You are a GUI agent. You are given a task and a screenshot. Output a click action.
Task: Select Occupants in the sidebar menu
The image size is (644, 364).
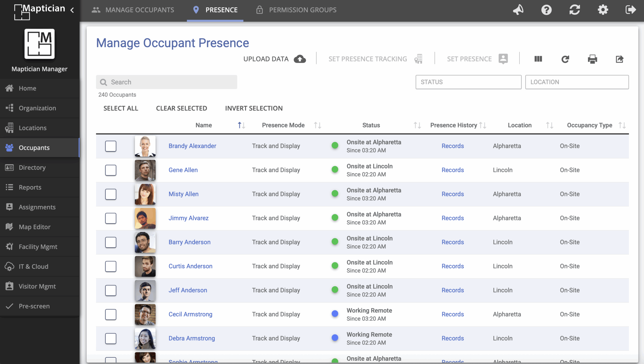tap(40, 148)
